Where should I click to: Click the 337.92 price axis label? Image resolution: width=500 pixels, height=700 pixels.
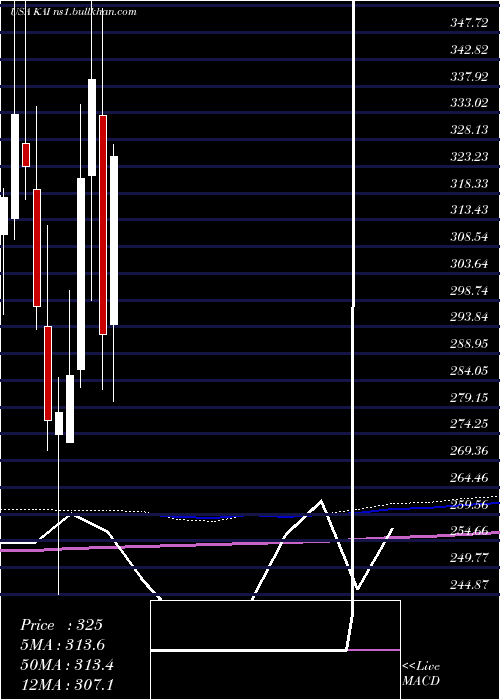[469, 77]
